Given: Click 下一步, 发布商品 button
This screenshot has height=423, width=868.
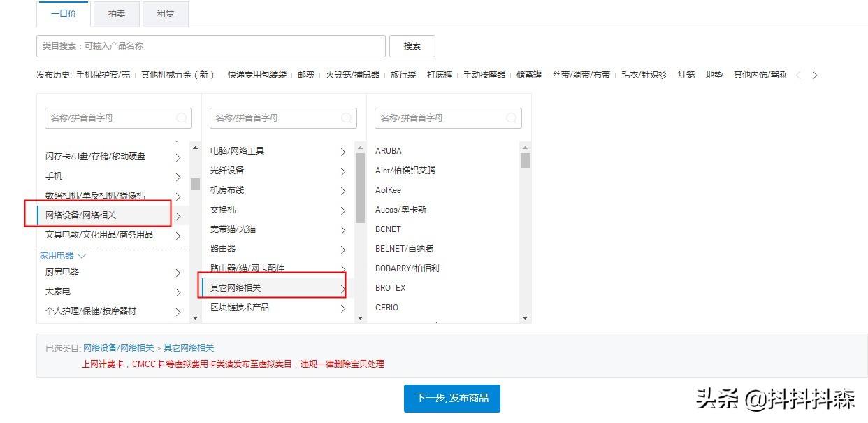Looking at the screenshot, I should pos(452,398).
